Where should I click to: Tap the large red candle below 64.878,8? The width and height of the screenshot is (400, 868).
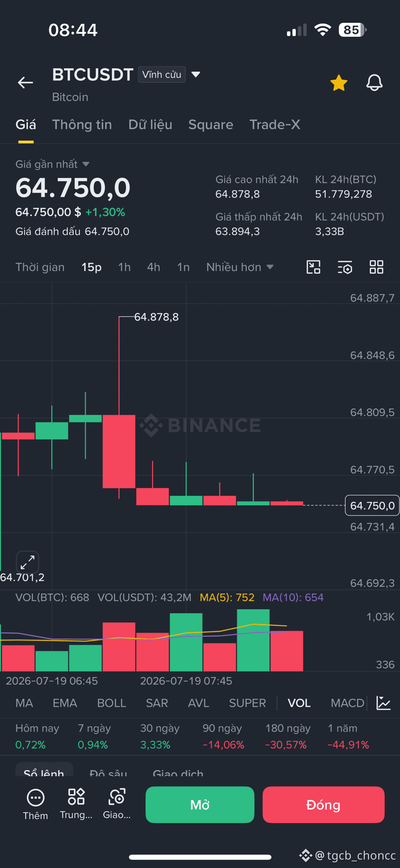[119, 451]
